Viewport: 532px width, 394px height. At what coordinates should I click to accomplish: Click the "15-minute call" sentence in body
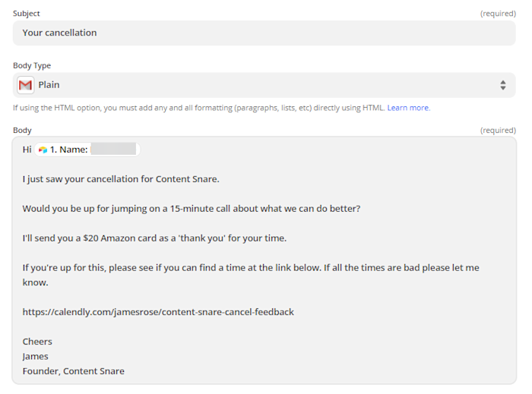pos(191,208)
